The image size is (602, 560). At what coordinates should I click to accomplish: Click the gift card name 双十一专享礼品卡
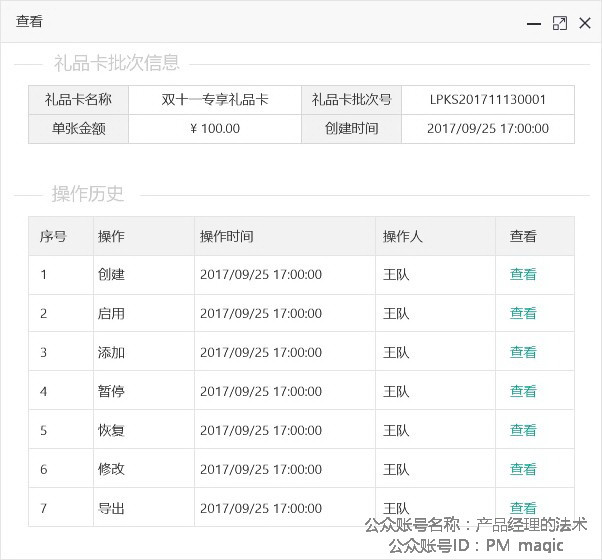tap(215, 100)
